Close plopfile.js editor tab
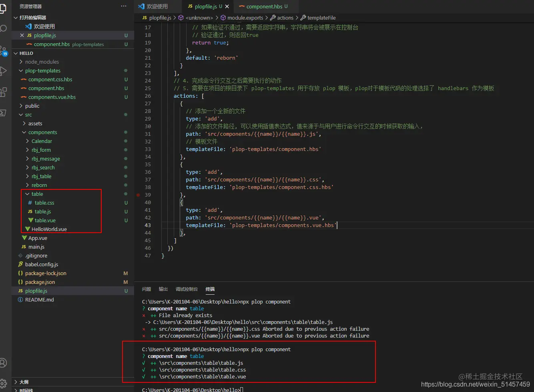This screenshot has width=534, height=392. click(227, 6)
